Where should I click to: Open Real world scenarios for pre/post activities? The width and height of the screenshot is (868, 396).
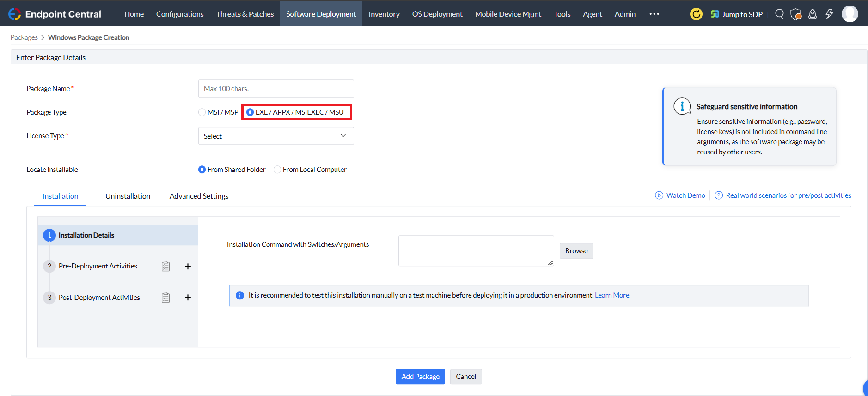789,195
